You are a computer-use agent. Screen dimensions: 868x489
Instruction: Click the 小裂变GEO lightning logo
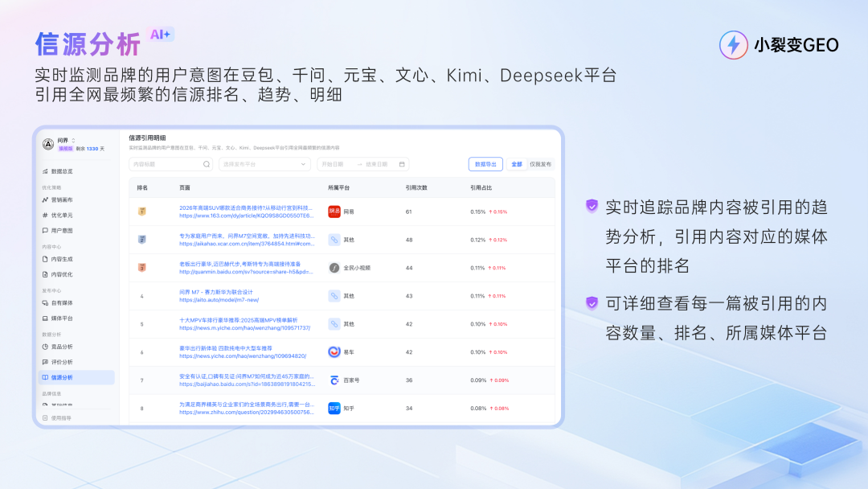[x=734, y=45]
